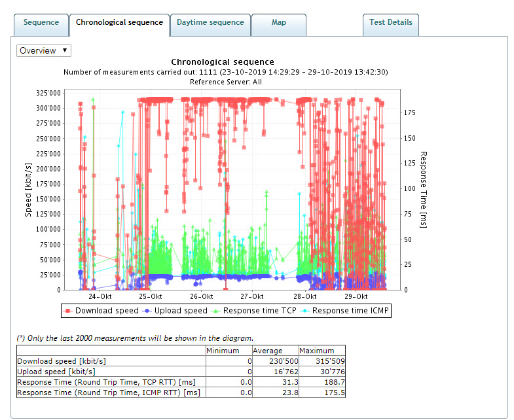
Task: Open the Sequence tab
Action: click(x=41, y=23)
